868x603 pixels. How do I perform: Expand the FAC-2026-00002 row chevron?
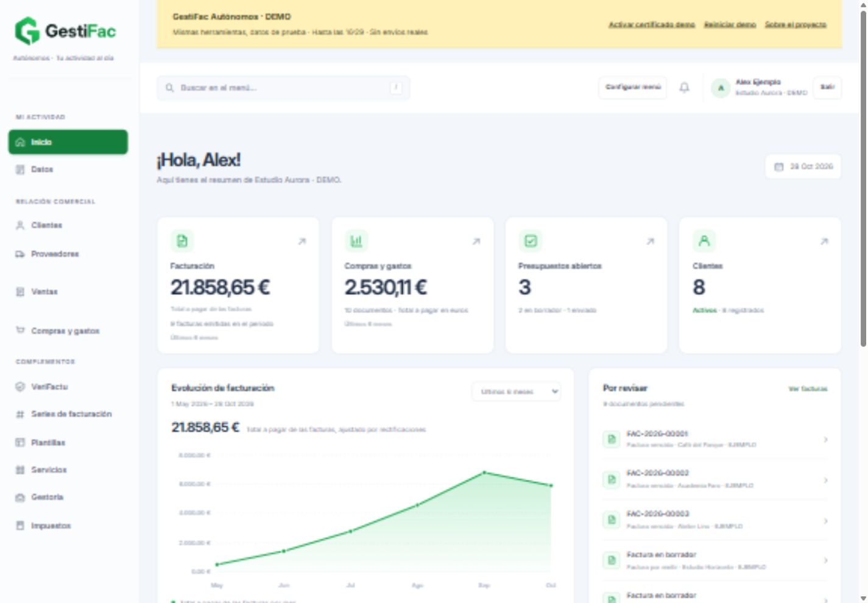825,480
